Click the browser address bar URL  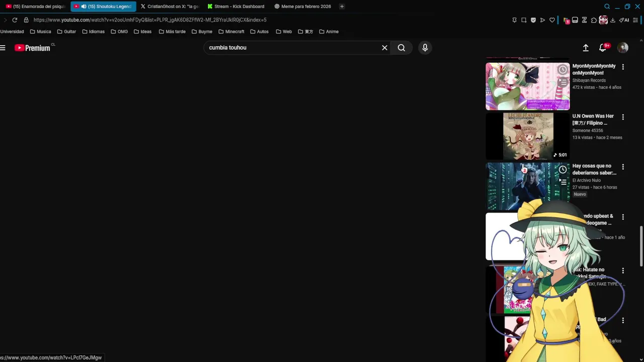point(150,20)
